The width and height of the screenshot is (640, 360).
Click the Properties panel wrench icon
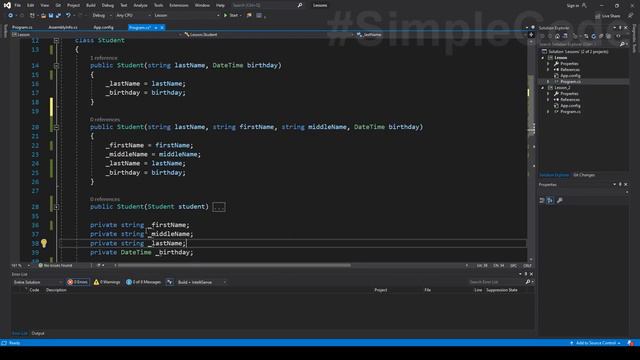[560, 200]
